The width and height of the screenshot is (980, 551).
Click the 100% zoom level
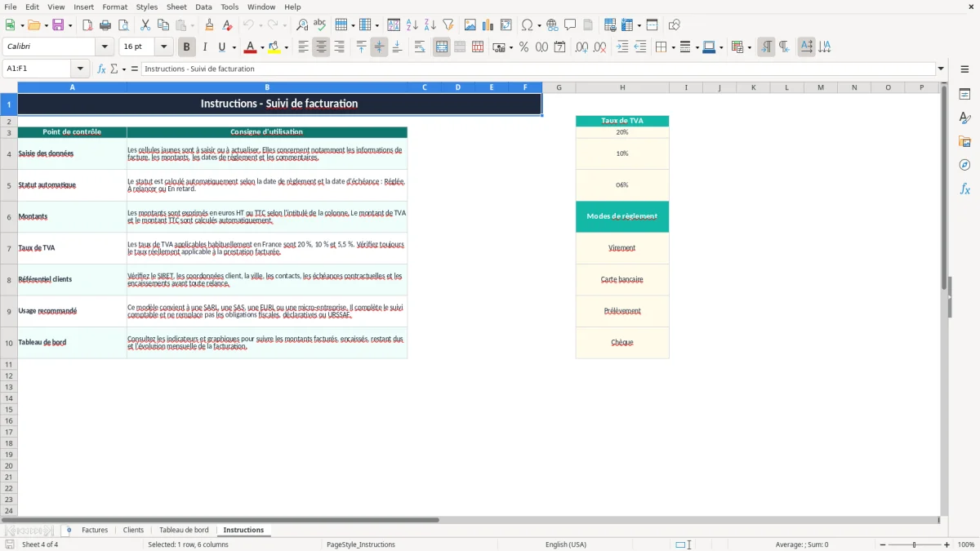[x=966, y=544]
